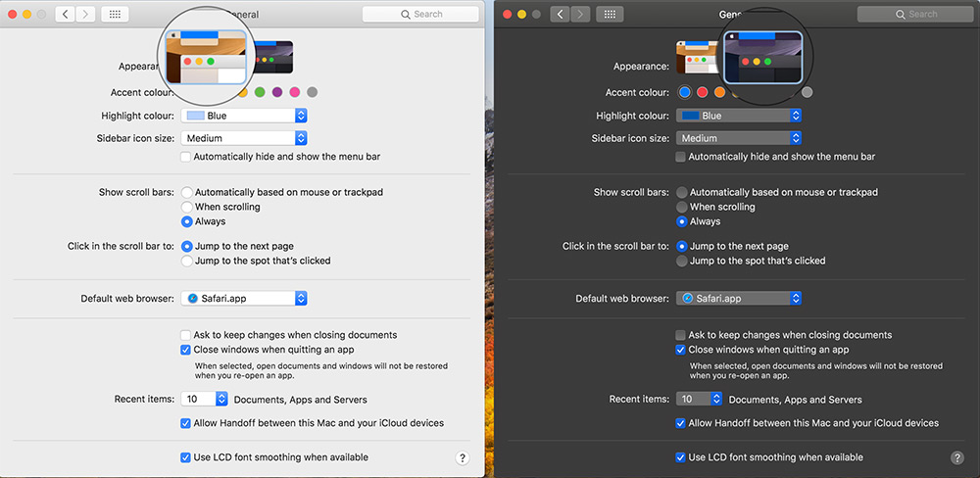Select scroll bars Automatically option, light window

[186, 192]
